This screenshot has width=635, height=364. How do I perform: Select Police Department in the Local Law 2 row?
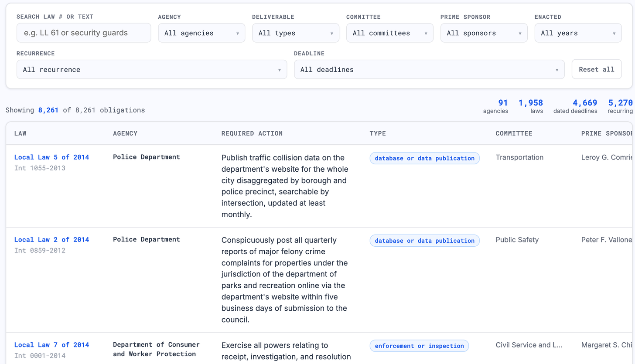tap(147, 239)
